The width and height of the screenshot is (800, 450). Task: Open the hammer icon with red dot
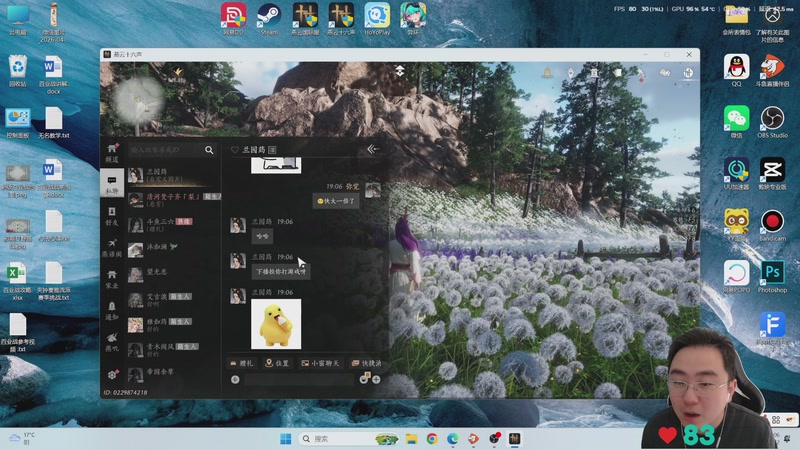click(641, 74)
